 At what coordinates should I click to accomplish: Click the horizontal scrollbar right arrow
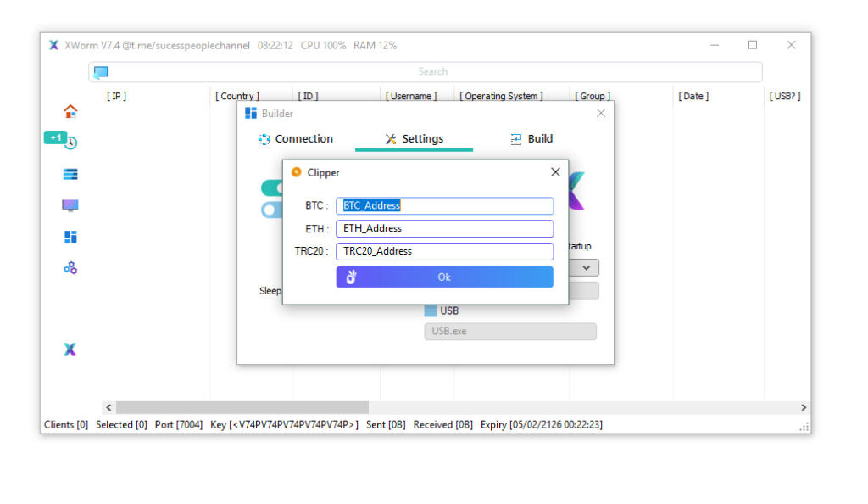(x=805, y=407)
